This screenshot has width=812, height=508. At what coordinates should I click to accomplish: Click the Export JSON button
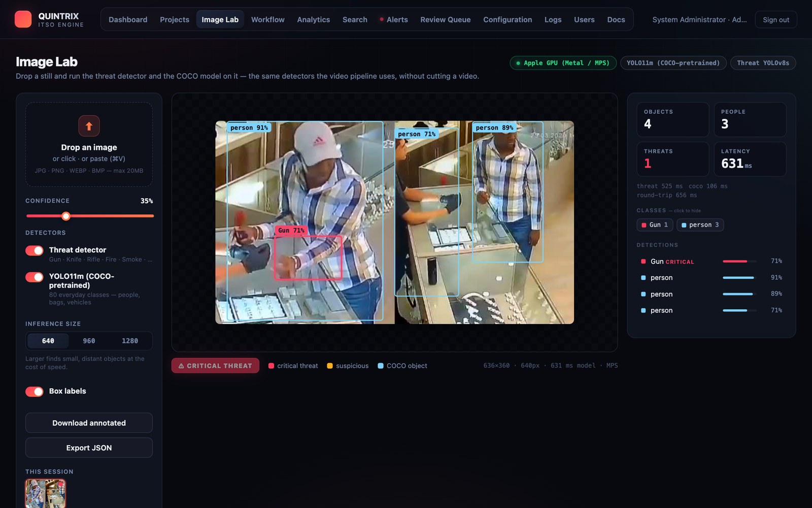click(x=89, y=448)
